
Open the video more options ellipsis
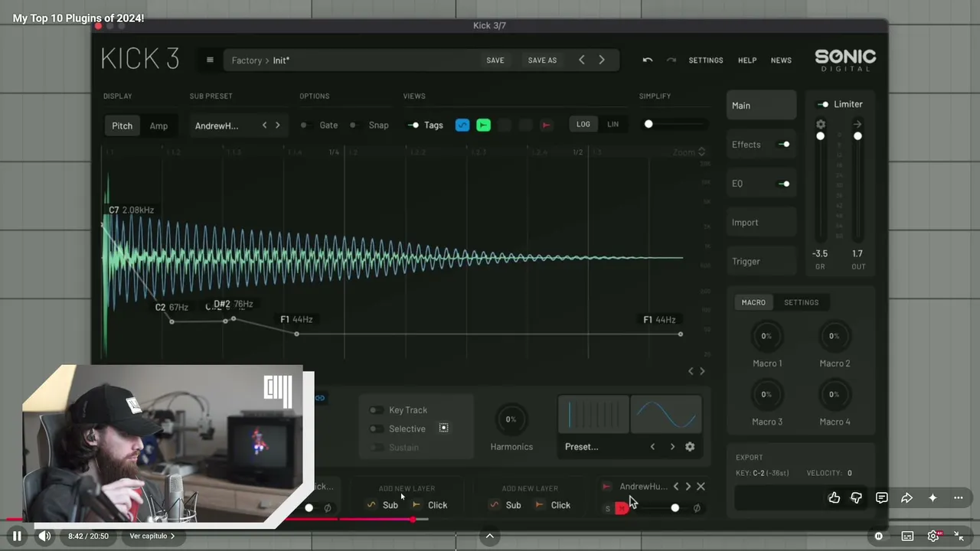pyautogui.click(x=958, y=498)
